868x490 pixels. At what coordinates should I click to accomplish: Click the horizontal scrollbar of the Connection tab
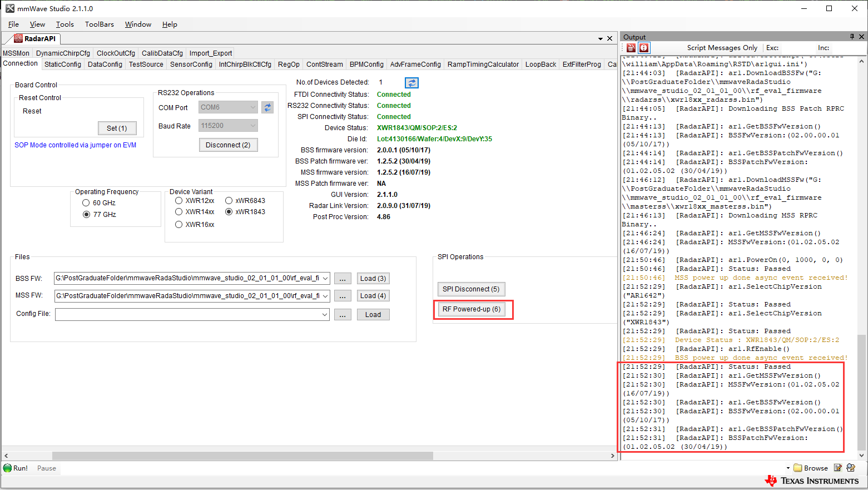[x=242, y=456]
